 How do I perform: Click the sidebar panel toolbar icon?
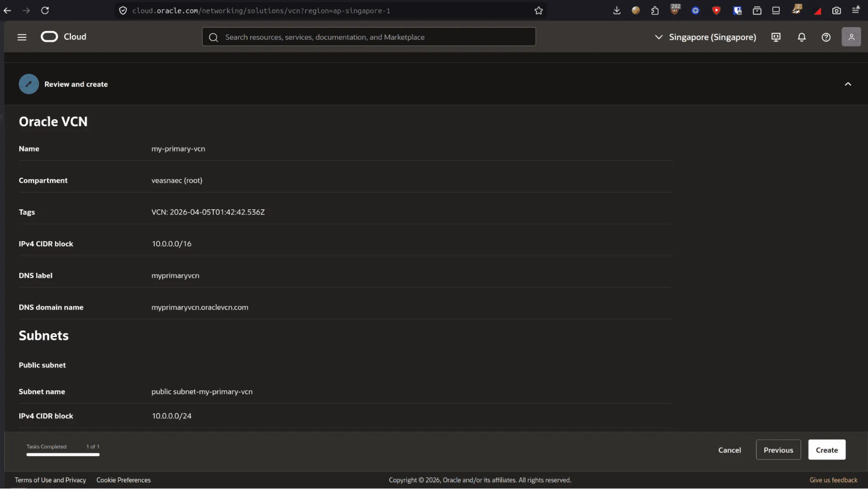(776, 10)
